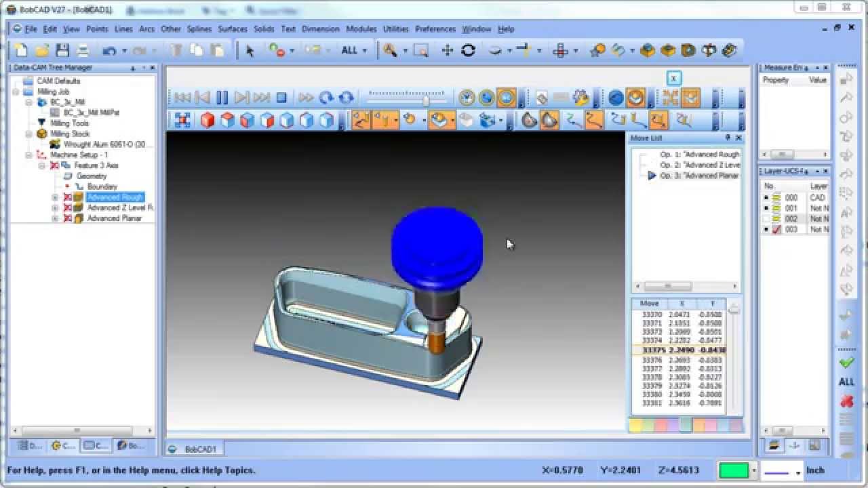Select the arrow pointer tool
This screenshot has width=868, height=488.
250,50
